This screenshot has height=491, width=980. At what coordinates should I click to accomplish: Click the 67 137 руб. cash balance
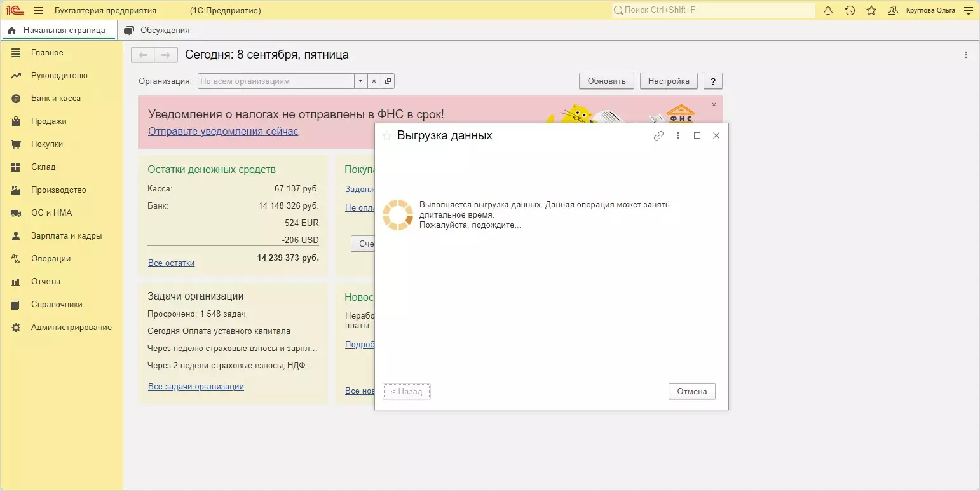tap(297, 189)
